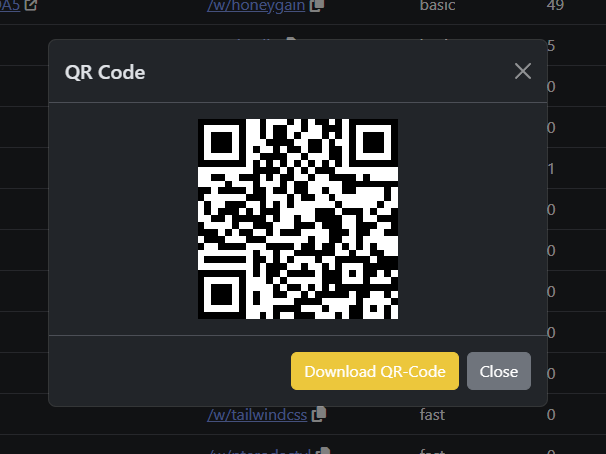606x454 pixels.
Task: Select the 49 count in honeygain row
Action: tap(555, 5)
